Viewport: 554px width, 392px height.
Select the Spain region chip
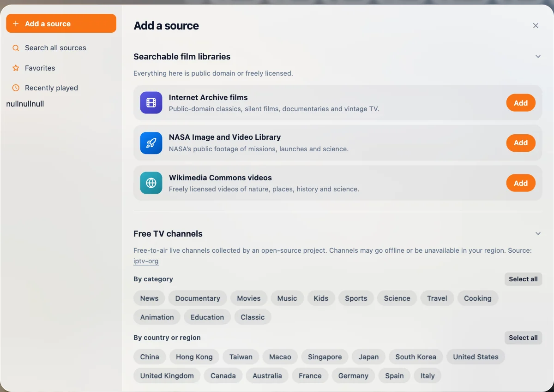(x=394, y=376)
